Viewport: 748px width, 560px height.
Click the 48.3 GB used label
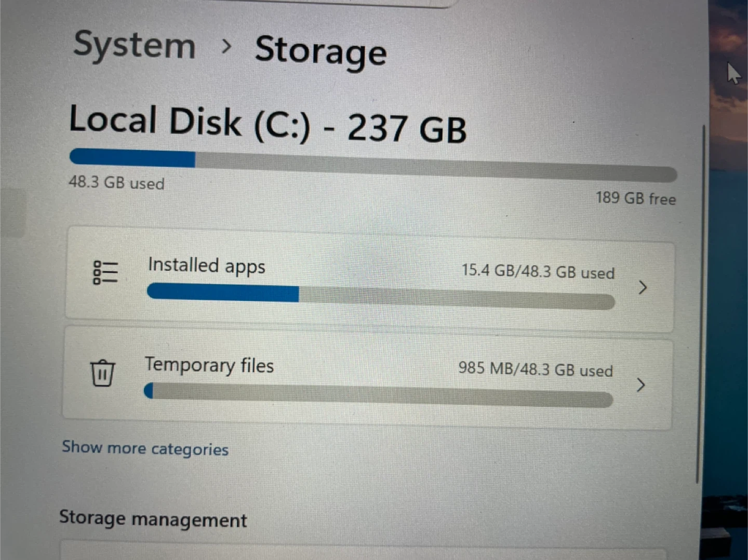click(x=116, y=183)
